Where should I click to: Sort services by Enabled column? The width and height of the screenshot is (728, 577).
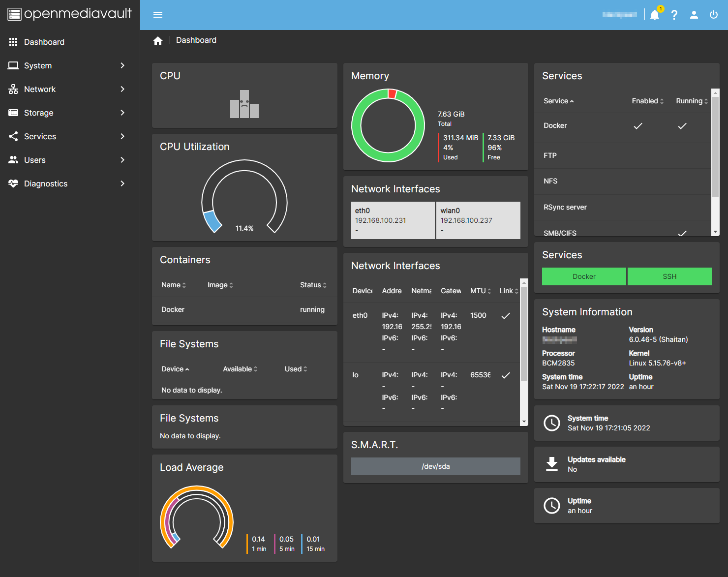[647, 101]
